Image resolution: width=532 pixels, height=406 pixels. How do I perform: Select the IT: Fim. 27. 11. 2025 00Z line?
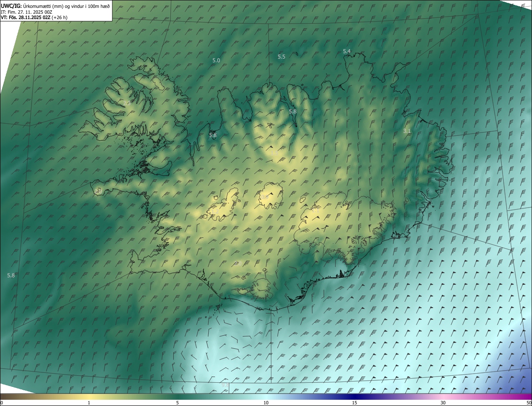click(x=27, y=12)
